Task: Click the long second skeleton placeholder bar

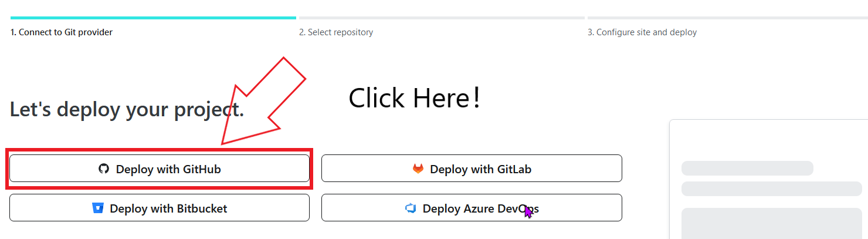Action: coord(771,188)
